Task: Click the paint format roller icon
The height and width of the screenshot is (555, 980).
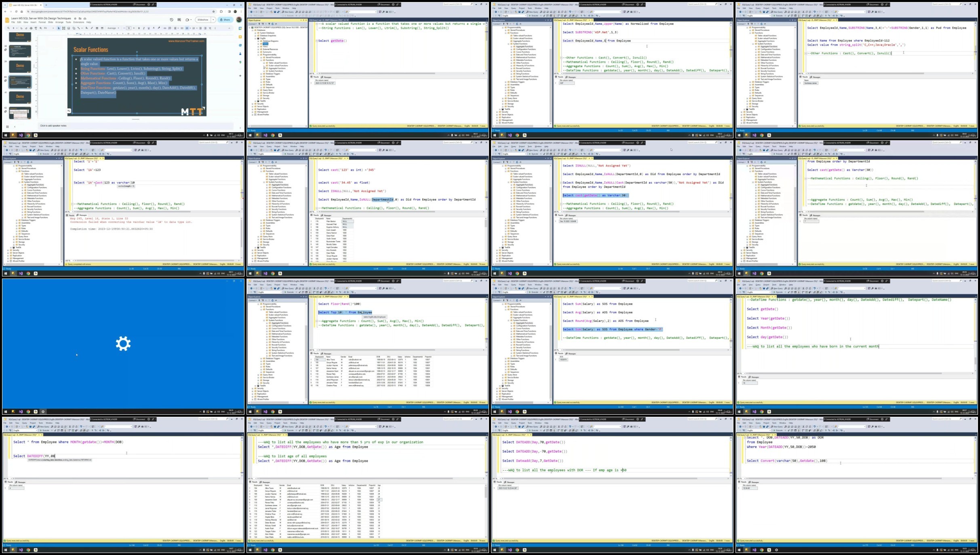Action: tap(36, 28)
